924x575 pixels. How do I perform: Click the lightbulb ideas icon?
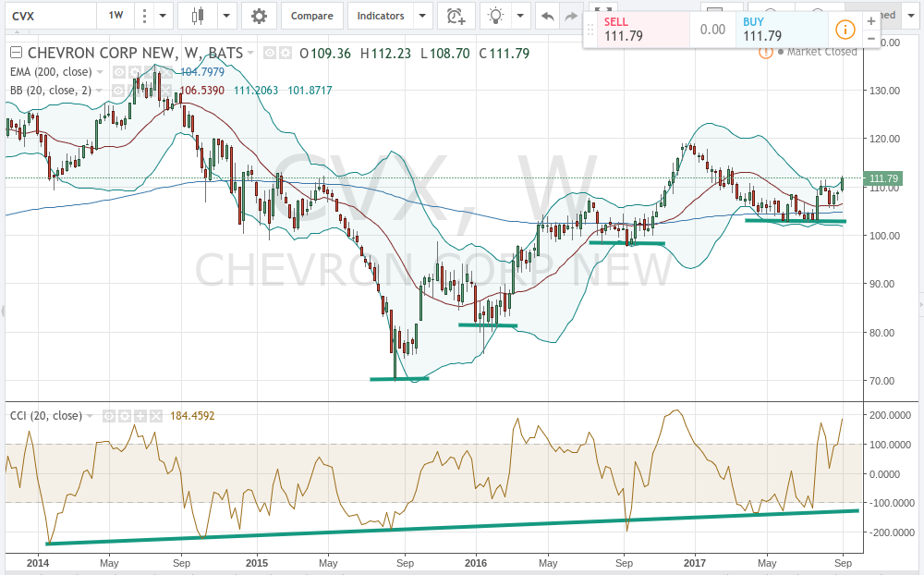pos(496,16)
